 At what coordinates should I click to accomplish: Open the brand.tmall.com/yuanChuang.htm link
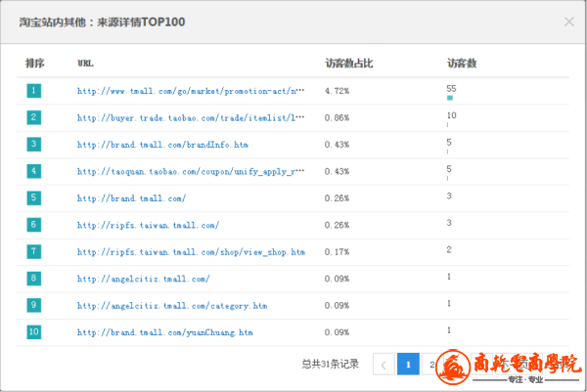click(164, 332)
